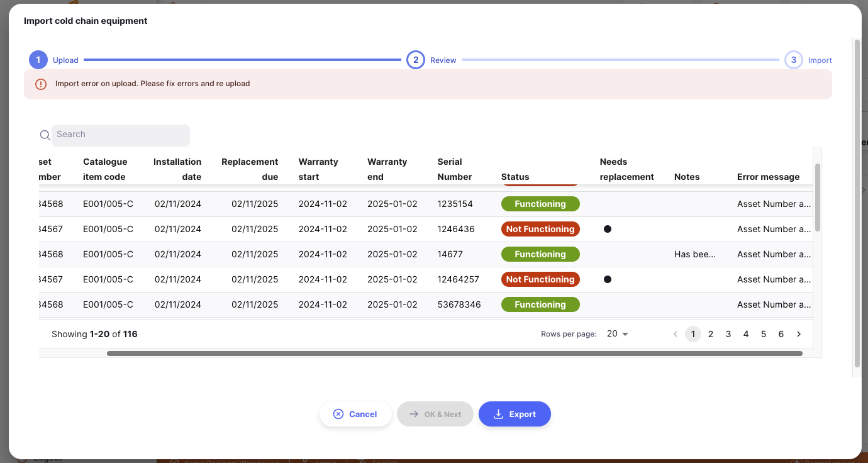
Task: Click catalogue code on serial 14677 row
Action: coord(108,254)
